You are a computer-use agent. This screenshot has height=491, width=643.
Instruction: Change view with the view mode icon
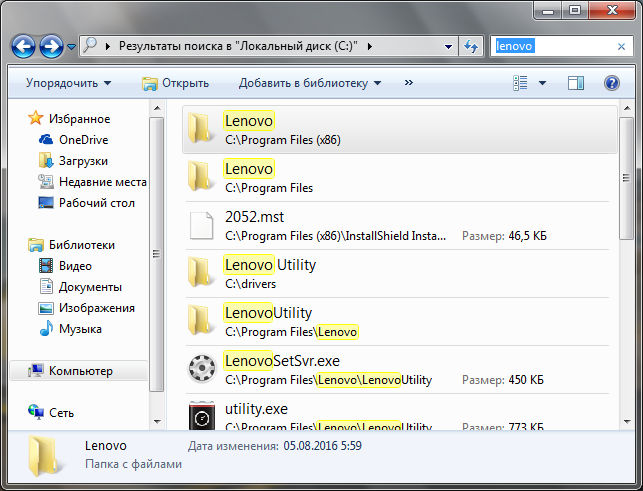coord(520,83)
